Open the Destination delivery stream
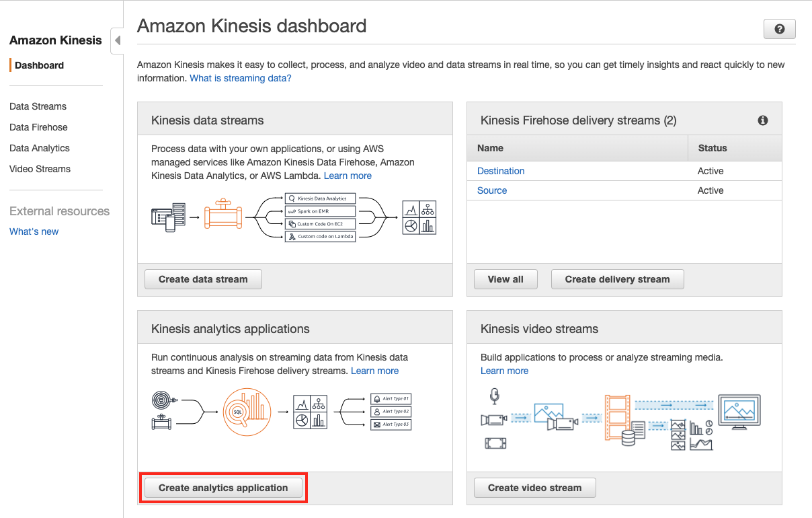 click(x=501, y=171)
